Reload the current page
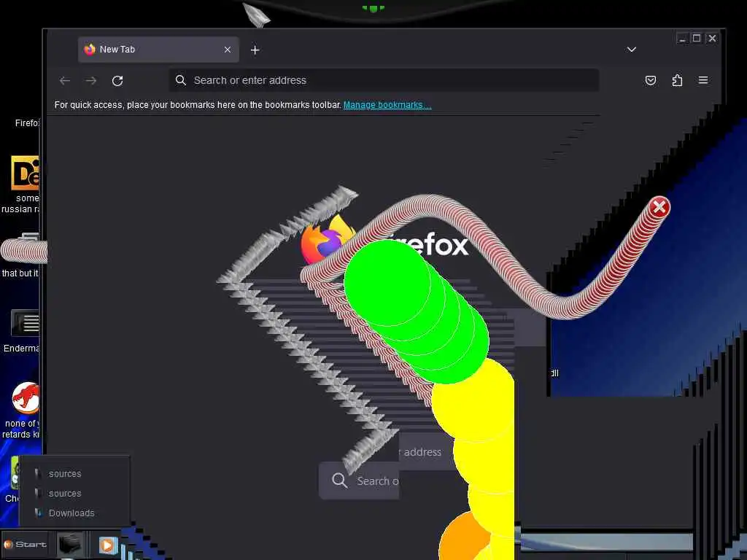 point(117,80)
